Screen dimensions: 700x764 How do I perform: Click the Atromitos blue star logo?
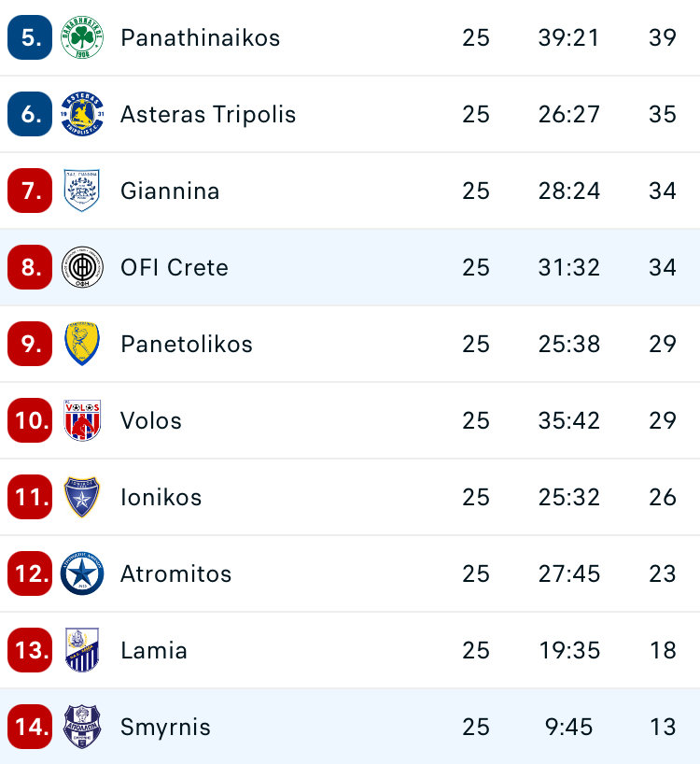(82, 574)
